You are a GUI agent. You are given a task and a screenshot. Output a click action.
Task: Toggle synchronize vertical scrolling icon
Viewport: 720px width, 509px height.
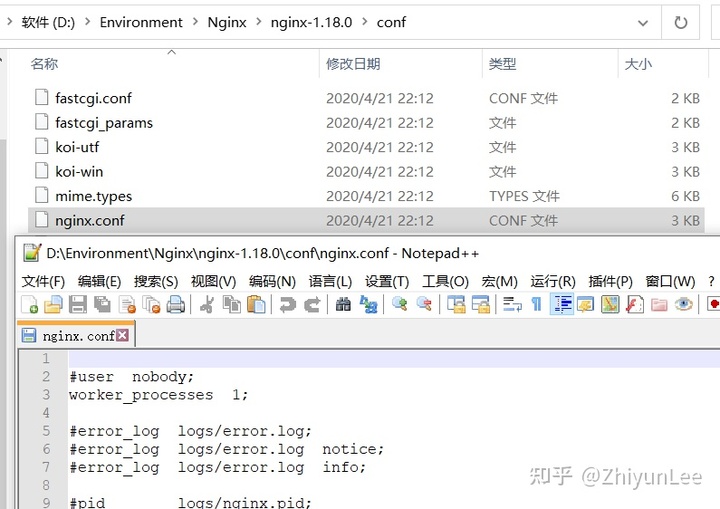pyautogui.click(x=456, y=305)
